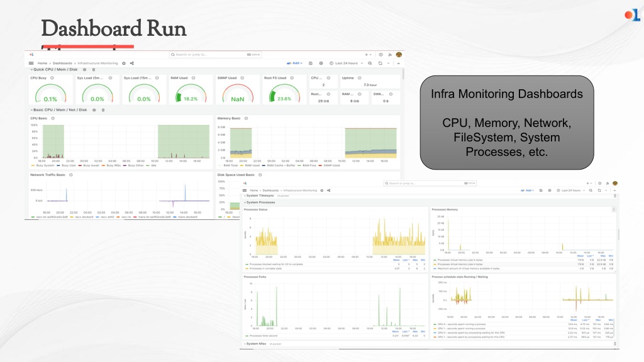Open row settings gear for Quick CPU row

(x=85, y=70)
